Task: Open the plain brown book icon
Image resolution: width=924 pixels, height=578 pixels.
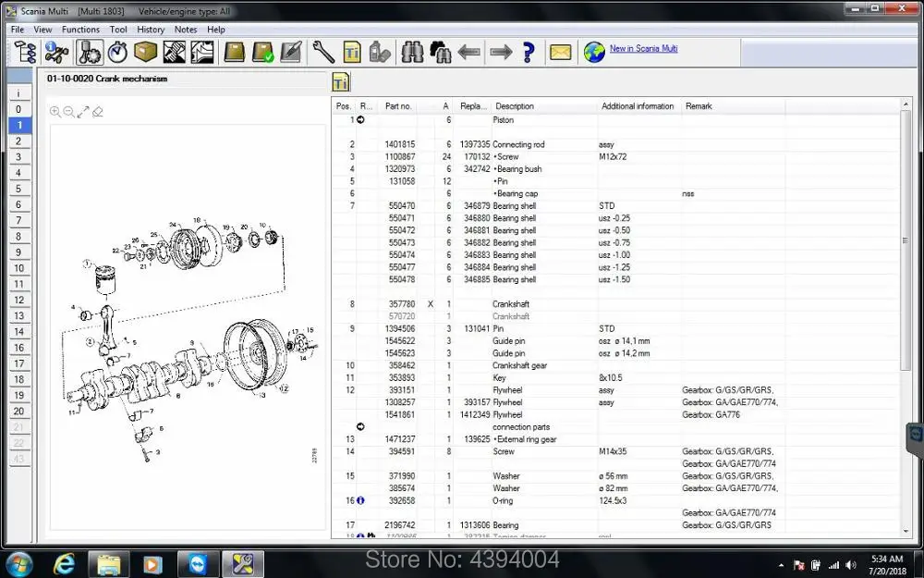Action: pyautogui.click(x=234, y=52)
